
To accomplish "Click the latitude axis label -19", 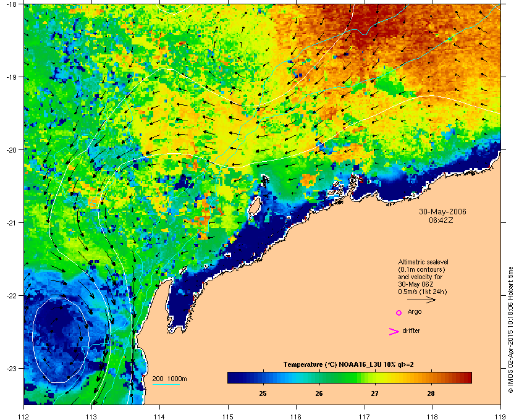I will [x=11, y=77].
